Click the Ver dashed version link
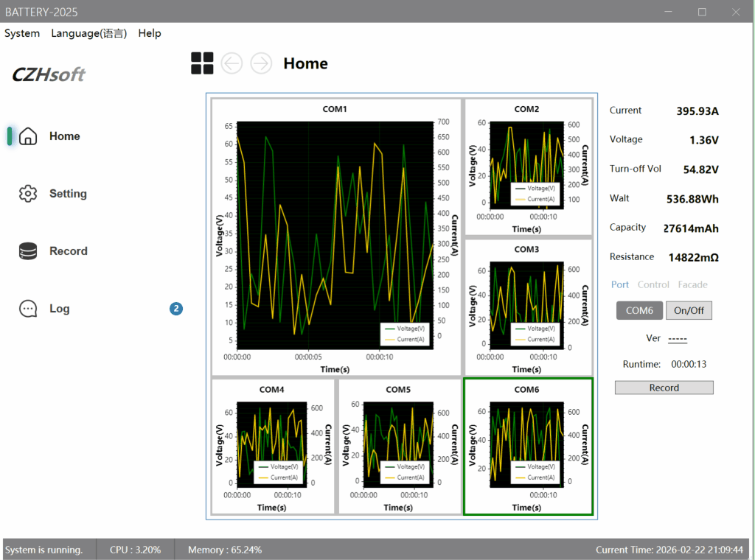This screenshot has height=560, width=755. point(678,339)
